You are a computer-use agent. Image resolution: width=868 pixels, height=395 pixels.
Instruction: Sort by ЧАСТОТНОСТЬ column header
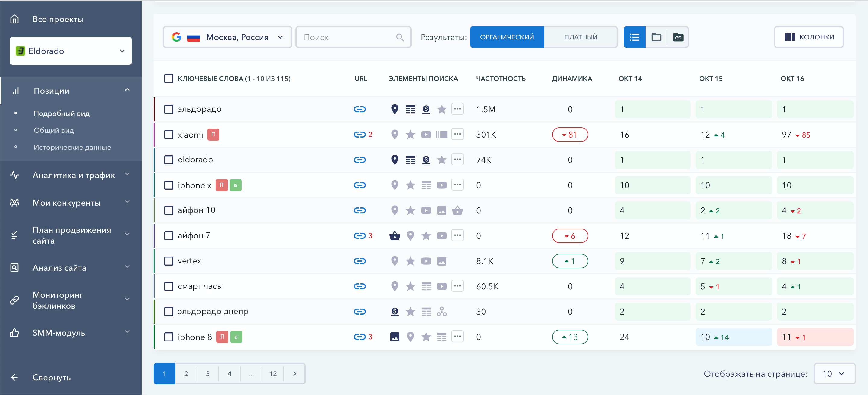pyautogui.click(x=501, y=79)
